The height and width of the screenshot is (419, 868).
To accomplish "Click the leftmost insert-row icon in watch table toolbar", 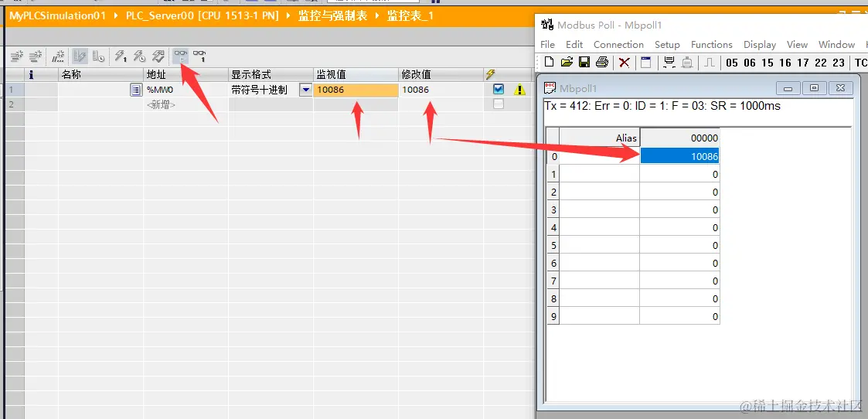I will [18, 56].
